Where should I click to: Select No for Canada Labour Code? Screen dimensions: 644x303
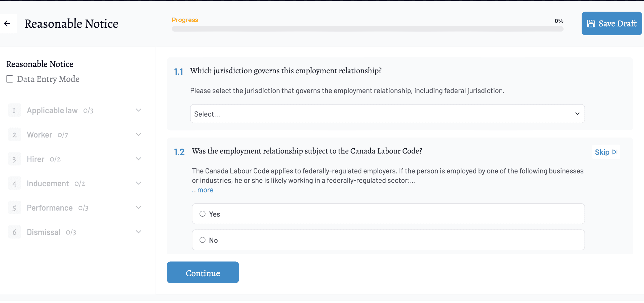pyautogui.click(x=203, y=240)
